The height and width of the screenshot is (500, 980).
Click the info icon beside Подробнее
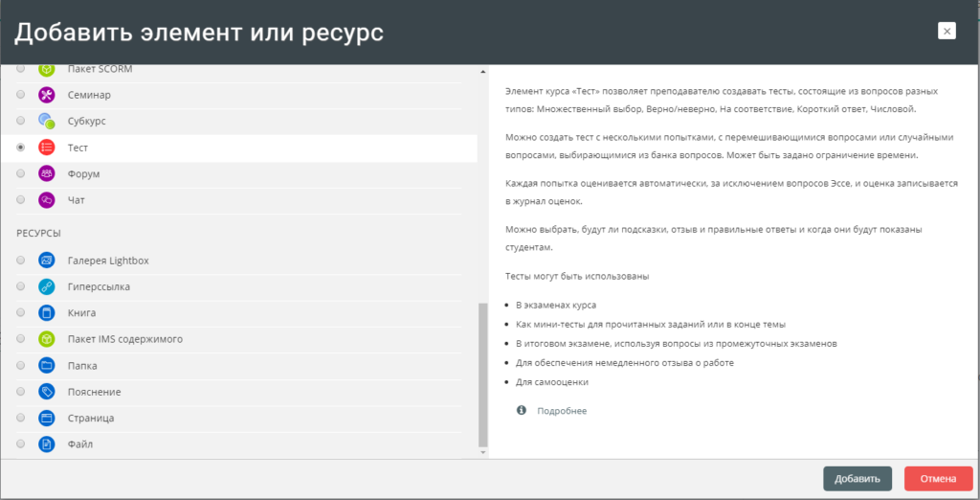(x=522, y=411)
